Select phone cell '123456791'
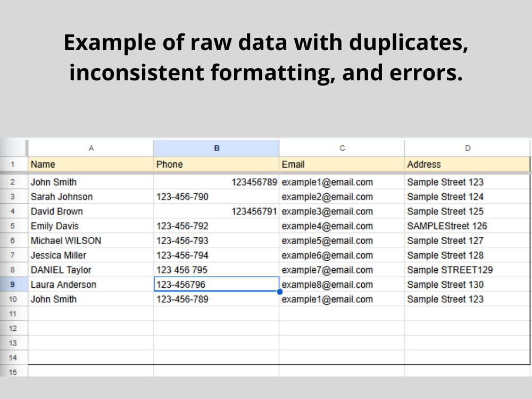The height and width of the screenshot is (399, 532). [217, 211]
